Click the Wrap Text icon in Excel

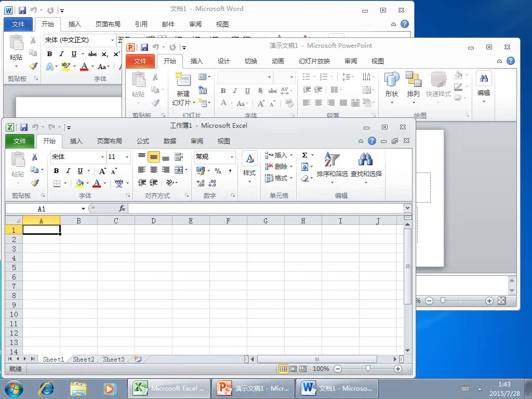(179, 157)
